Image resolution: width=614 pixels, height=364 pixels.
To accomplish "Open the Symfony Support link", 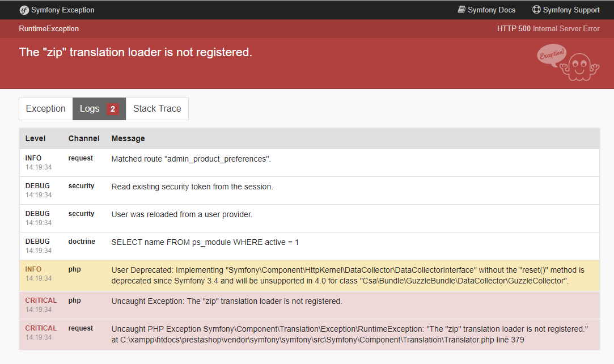I will click(571, 10).
